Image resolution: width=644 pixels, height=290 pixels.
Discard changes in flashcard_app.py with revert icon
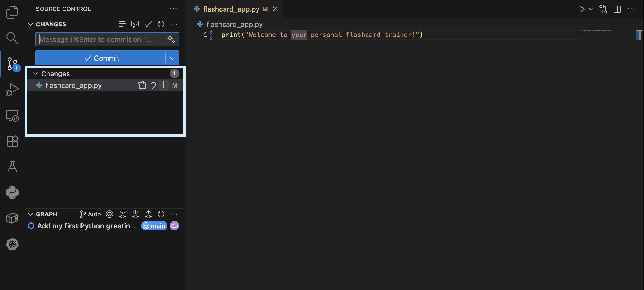pyautogui.click(x=153, y=85)
